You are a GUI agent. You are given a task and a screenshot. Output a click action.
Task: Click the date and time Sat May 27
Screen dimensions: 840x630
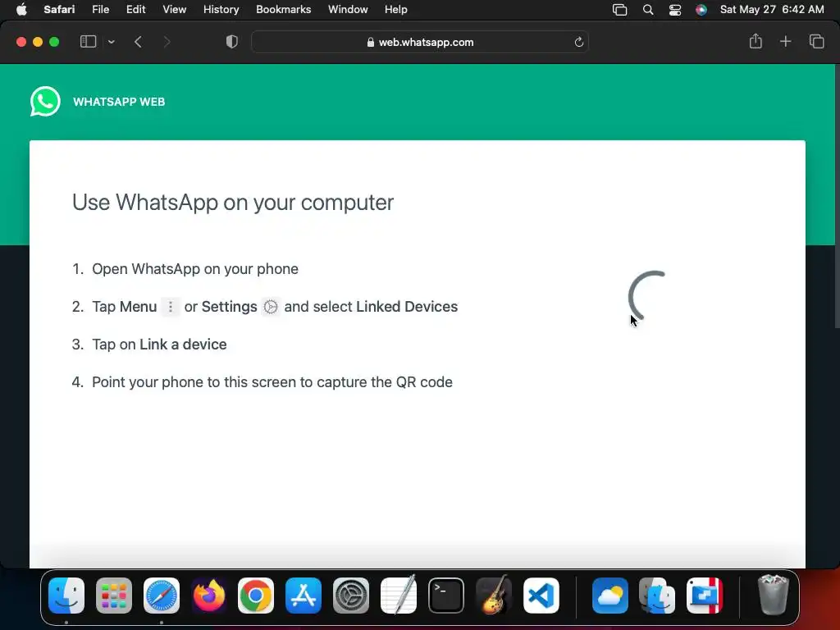(x=771, y=10)
